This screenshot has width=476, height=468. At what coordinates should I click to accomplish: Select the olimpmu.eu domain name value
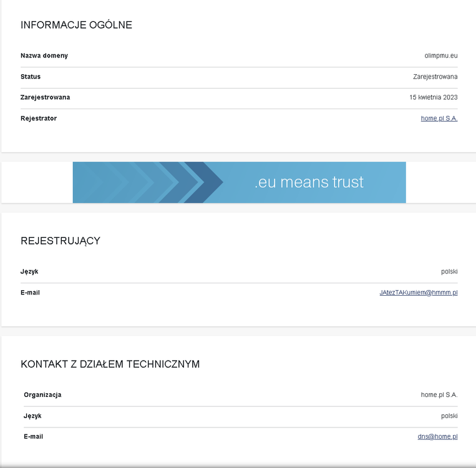click(441, 56)
